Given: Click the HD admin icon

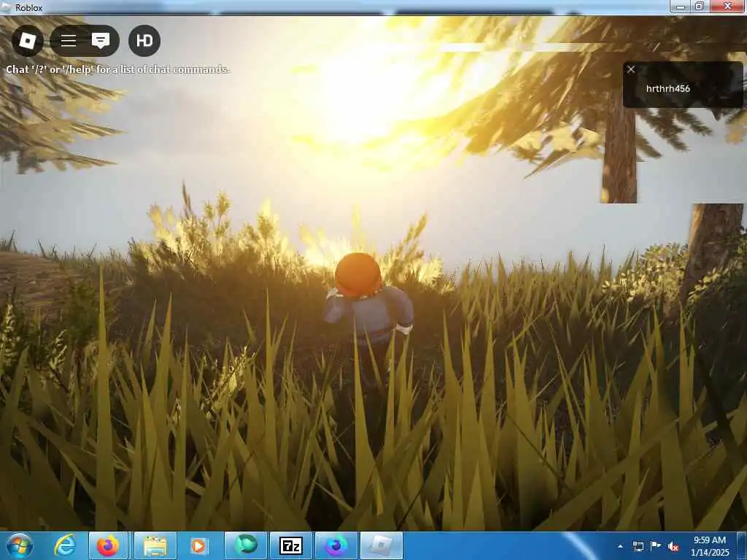Looking at the screenshot, I should point(144,41).
